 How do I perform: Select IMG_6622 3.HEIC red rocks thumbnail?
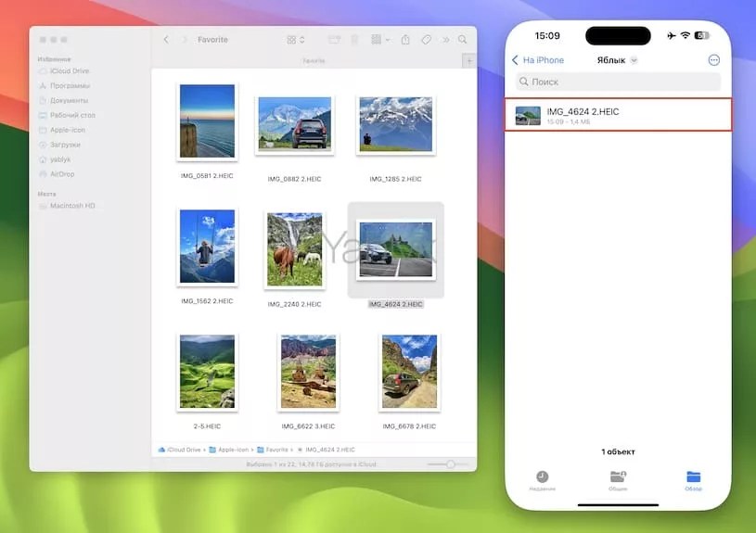[x=309, y=372]
